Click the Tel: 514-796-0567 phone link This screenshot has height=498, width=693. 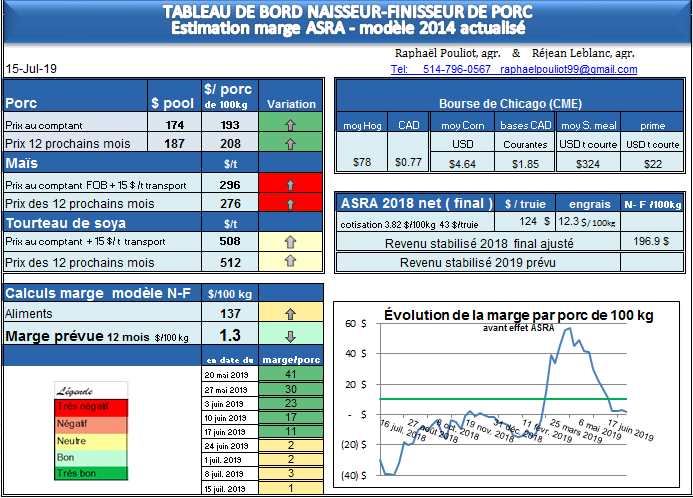(x=441, y=69)
